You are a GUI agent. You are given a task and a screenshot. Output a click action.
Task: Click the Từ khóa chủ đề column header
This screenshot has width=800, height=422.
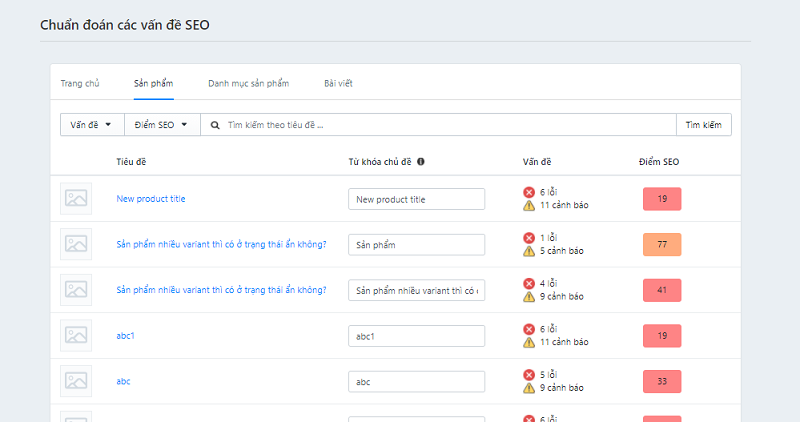(380, 162)
